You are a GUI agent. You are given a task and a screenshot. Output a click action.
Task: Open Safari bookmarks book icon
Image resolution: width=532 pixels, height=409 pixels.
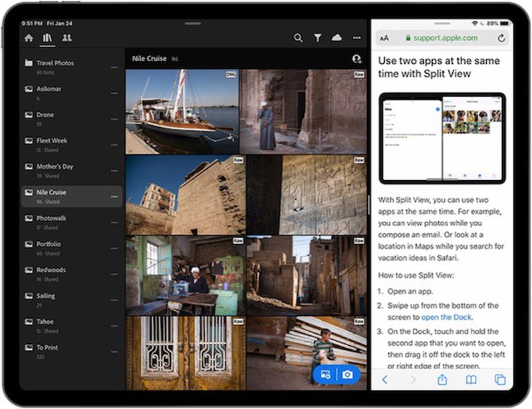(471, 380)
